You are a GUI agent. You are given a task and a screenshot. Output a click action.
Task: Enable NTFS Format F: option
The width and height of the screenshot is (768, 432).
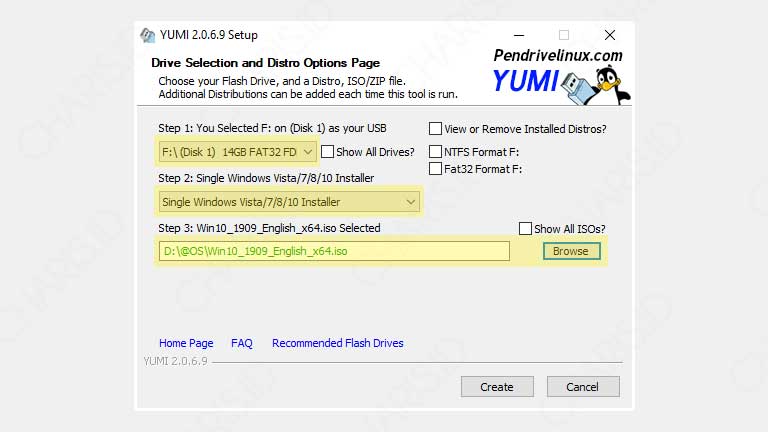435,152
